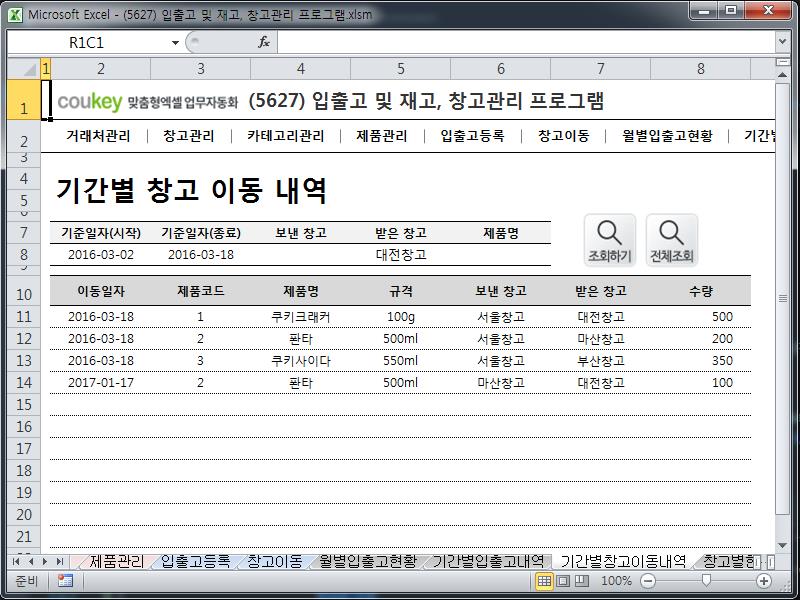
Task: Click the 쿠키사이다 product name cell
Action: click(301, 361)
